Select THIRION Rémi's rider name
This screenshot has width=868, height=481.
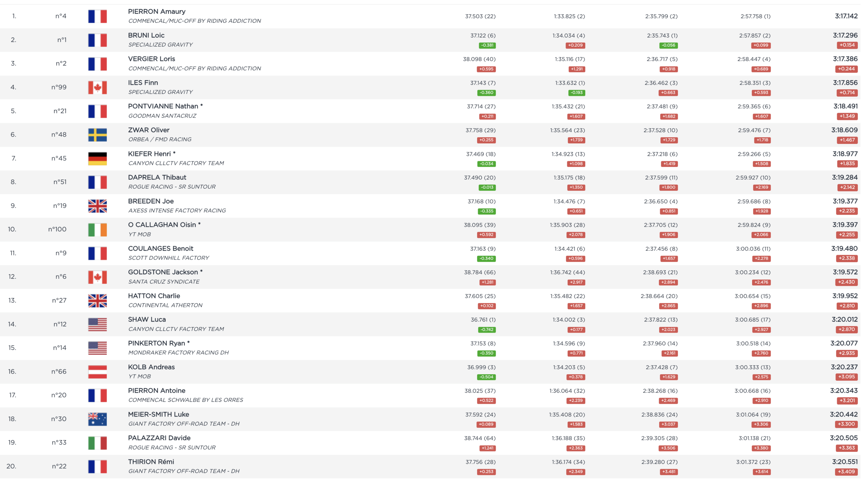(x=151, y=462)
